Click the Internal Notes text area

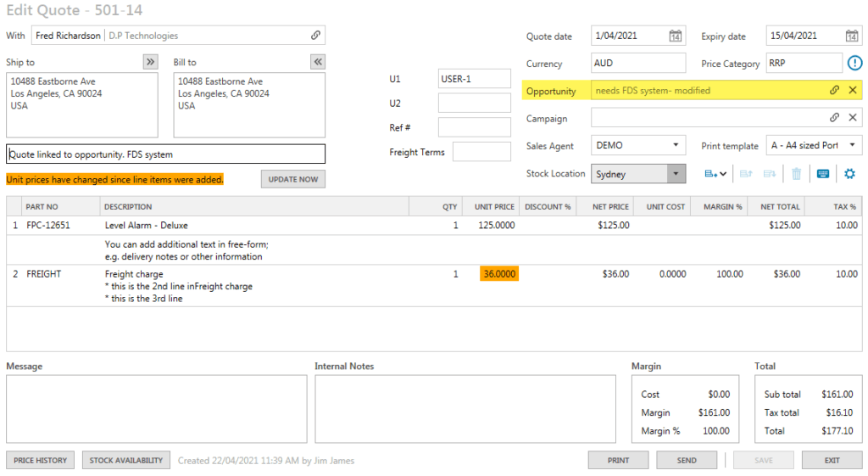pos(465,409)
